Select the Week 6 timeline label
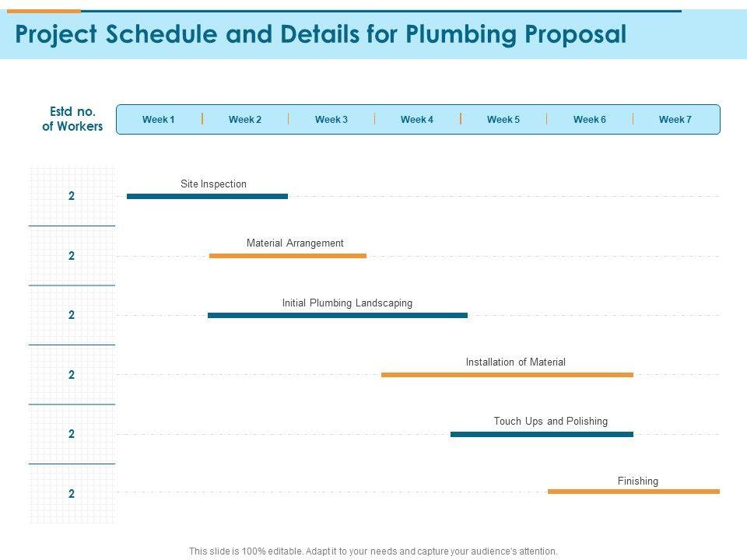Viewport: 747px width, 560px height. 590,120
